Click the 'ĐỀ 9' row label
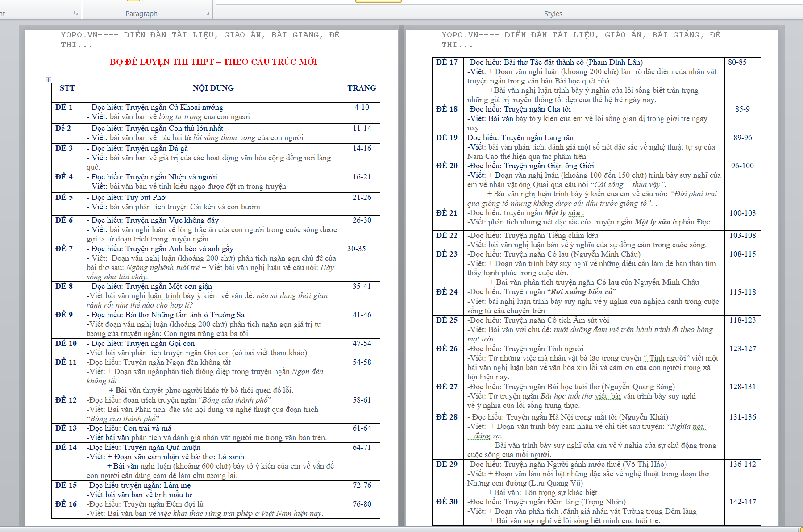Image resolution: width=803 pixels, height=532 pixels. (x=64, y=315)
